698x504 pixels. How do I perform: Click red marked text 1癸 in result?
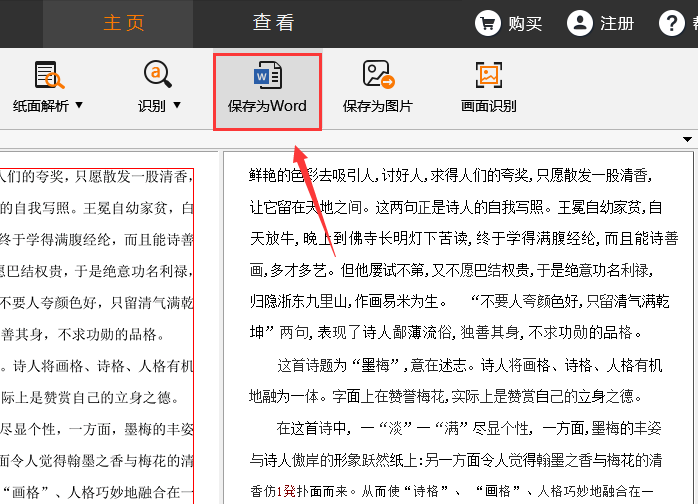coord(286,492)
